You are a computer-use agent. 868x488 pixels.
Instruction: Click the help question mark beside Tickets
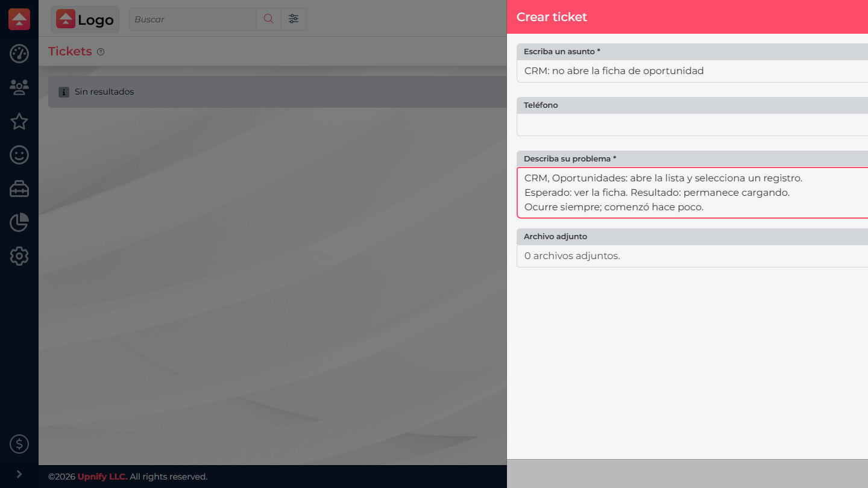pos(101,52)
